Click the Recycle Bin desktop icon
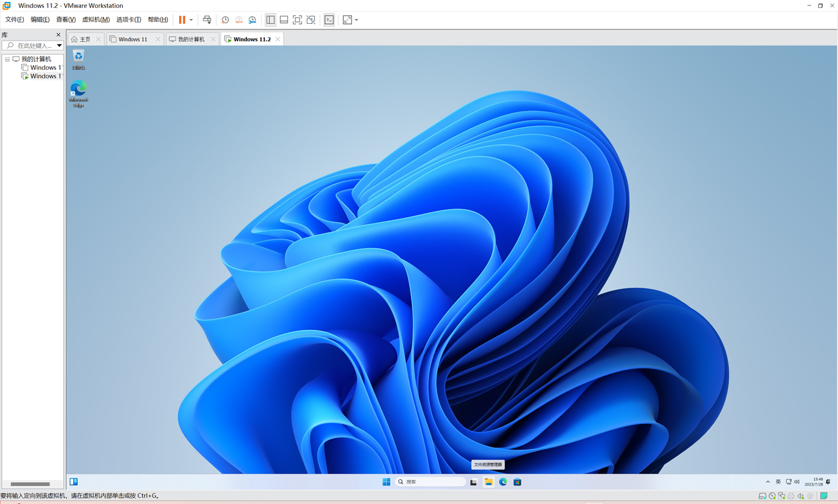 [x=78, y=60]
